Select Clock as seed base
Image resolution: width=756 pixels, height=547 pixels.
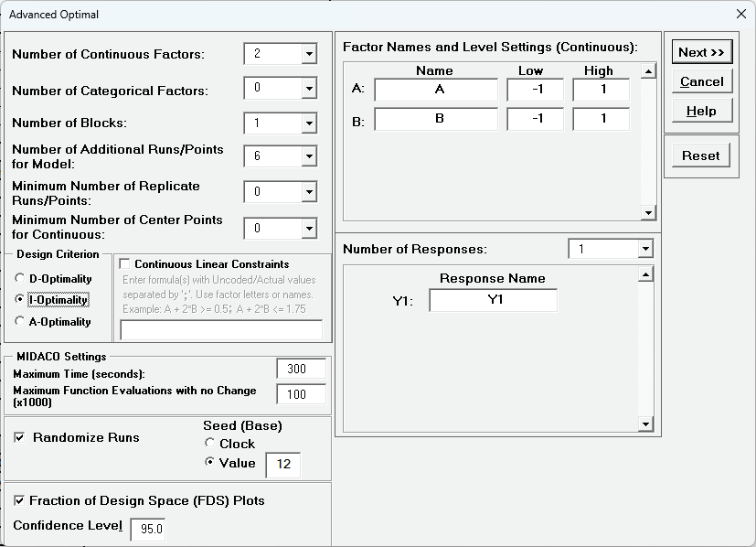tap(210, 444)
